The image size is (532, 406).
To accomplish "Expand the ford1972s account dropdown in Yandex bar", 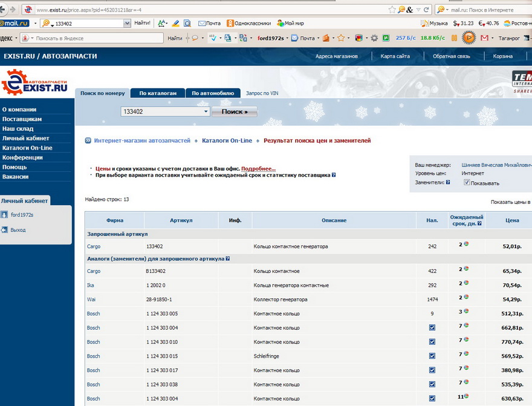I will pos(287,38).
